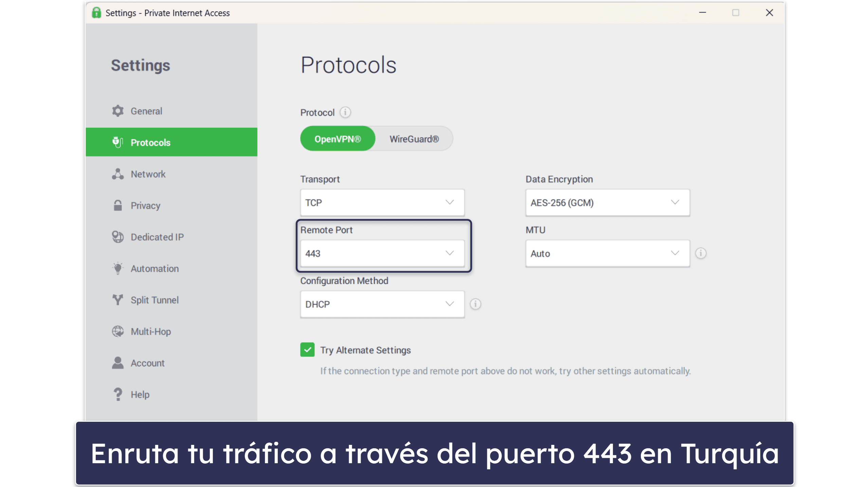Click the Split Tunnel settings icon

pyautogui.click(x=117, y=300)
